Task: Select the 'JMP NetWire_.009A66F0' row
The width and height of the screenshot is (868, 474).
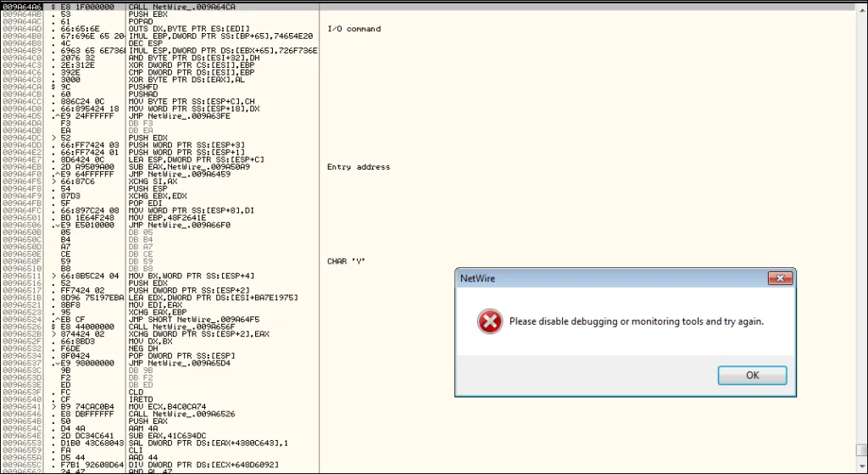Action: click(180, 225)
